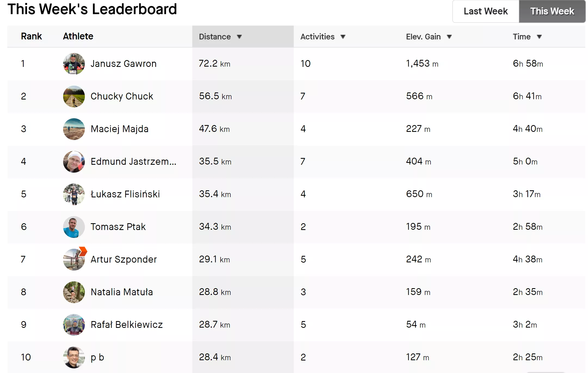Image resolution: width=588 pixels, height=373 pixels.
Task: Open Rafał Belkiewicz's athlete name link
Action: (126, 325)
